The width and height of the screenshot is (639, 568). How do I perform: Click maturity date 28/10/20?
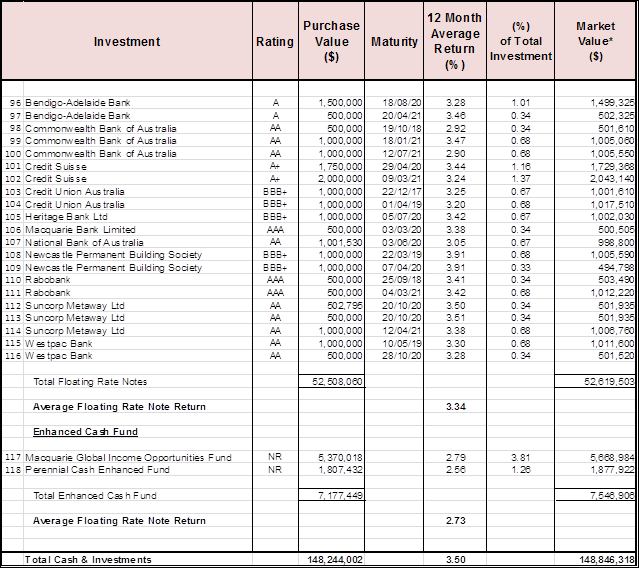401,356
